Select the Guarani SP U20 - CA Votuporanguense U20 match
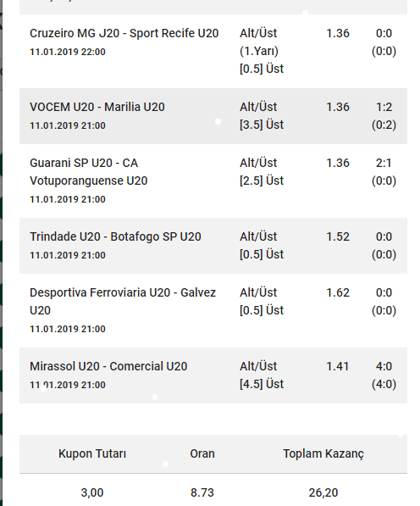 [x=89, y=172]
